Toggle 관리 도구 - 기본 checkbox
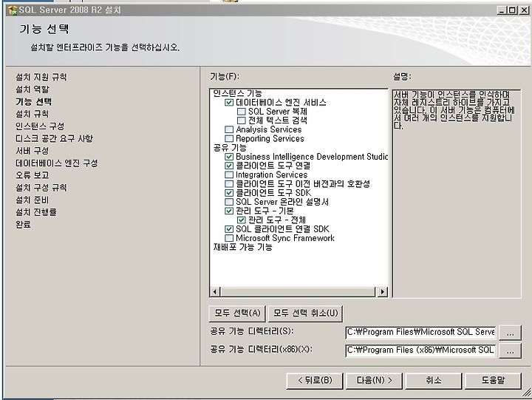 pos(229,211)
